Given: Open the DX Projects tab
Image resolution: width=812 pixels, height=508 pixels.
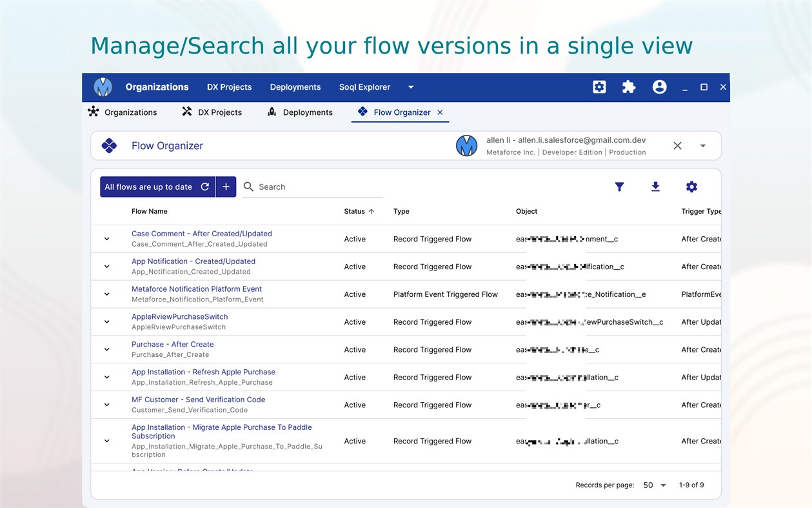Looking at the screenshot, I should click(212, 112).
